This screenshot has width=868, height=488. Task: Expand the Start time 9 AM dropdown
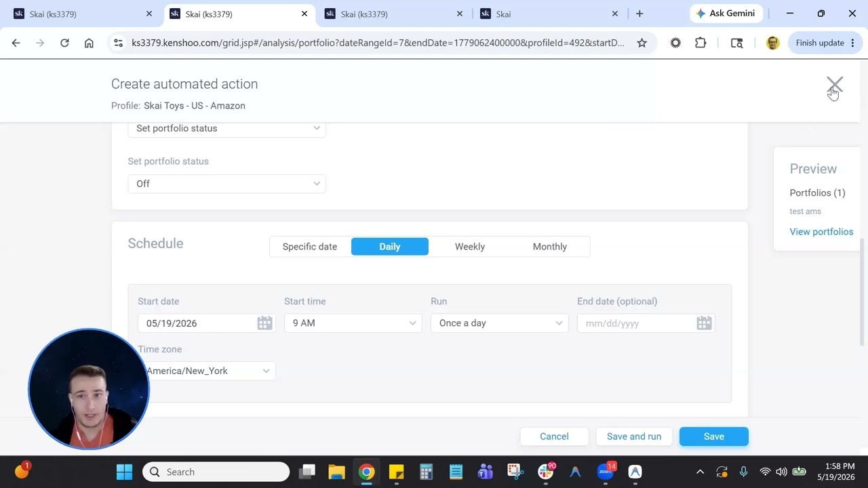pyautogui.click(x=353, y=323)
